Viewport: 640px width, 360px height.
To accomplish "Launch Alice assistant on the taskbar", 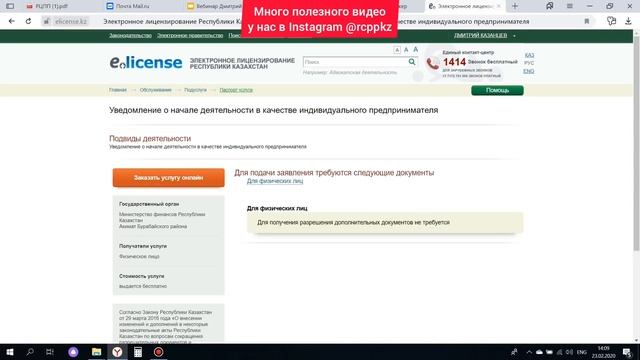I will pos(73,352).
